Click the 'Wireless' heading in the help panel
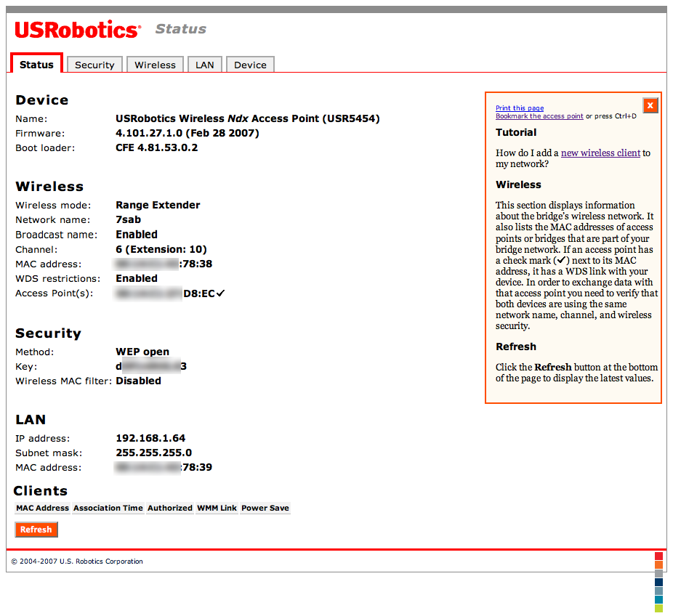 pyautogui.click(x=518, y=185)
